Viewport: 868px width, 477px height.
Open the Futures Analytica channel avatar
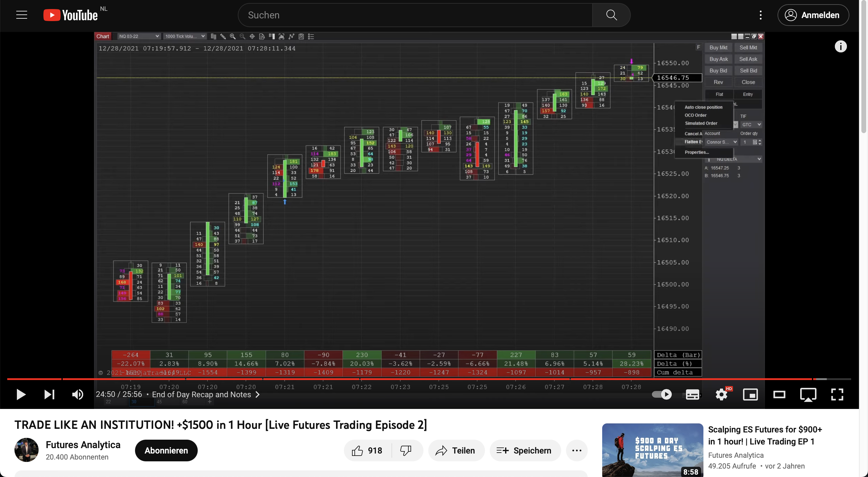click(26, 450)
